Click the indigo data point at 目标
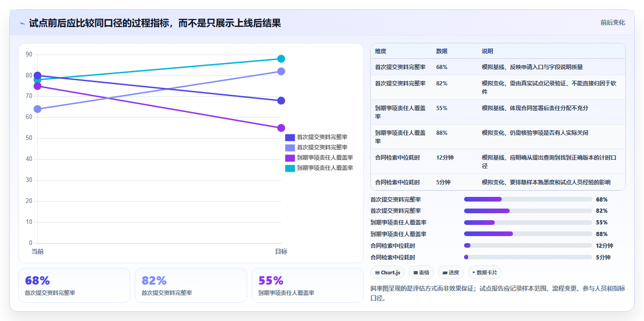 281,101
